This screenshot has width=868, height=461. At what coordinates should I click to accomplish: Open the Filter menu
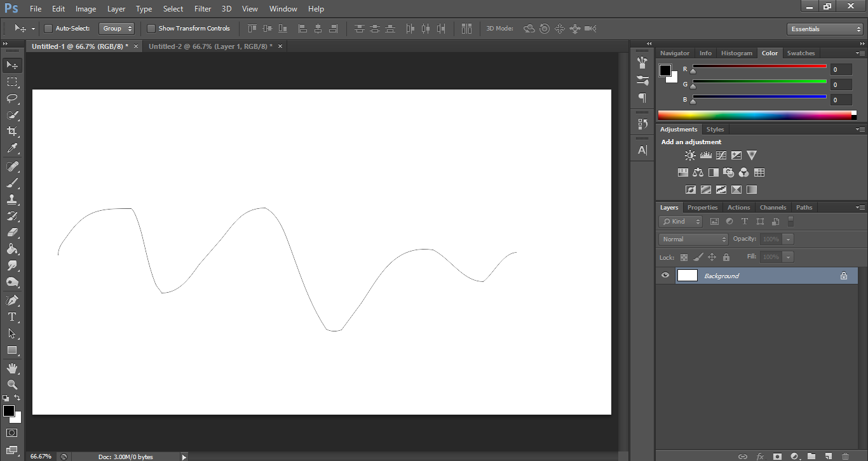202,8
